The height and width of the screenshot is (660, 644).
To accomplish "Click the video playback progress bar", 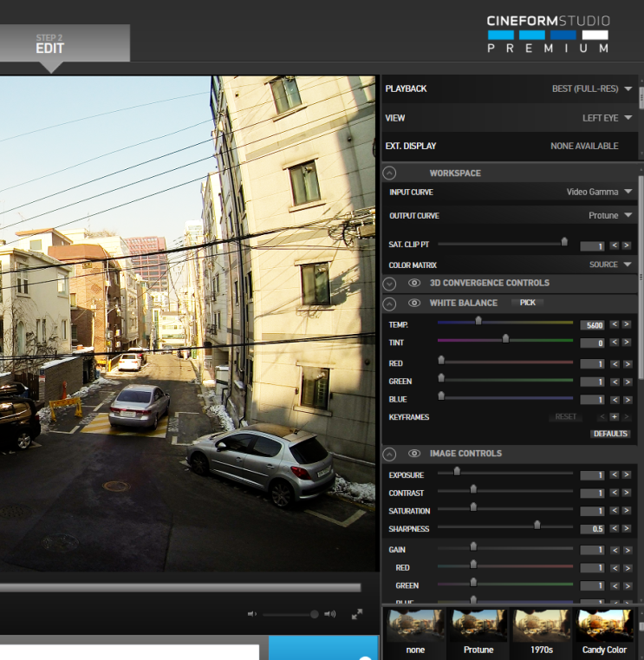I will click(x=180, y=587).
